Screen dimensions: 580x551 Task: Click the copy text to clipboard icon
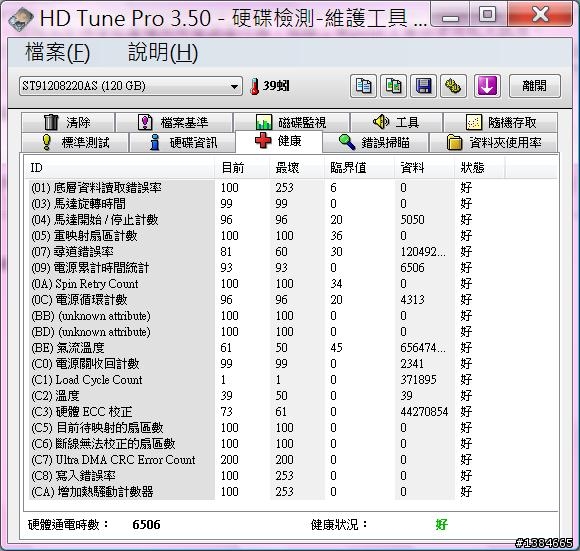pos(363,86)
